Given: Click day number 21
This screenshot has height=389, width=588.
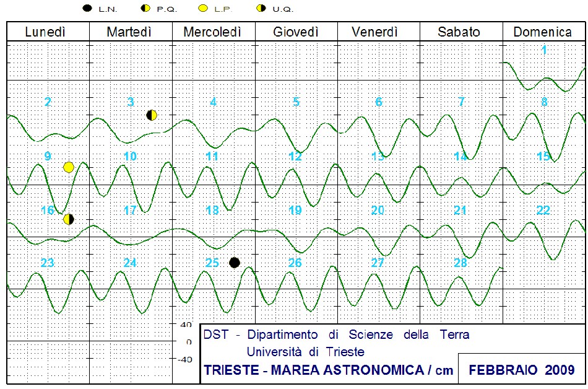Looking at the screenshot, I should click(x=460, y=210).
